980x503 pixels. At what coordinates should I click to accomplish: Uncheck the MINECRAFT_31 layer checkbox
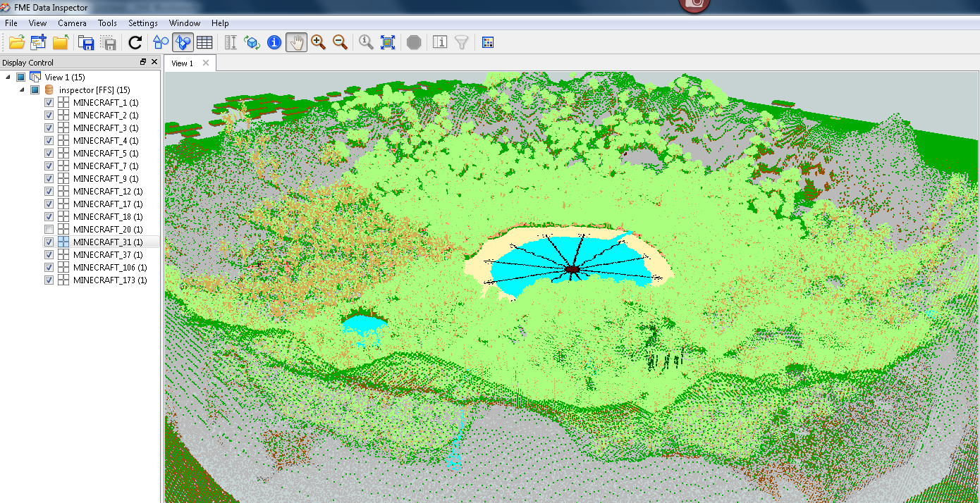point(49,242)
